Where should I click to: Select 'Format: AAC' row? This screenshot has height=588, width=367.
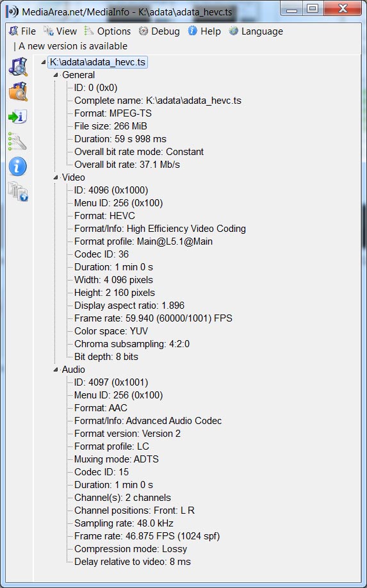tap(101, 408)
